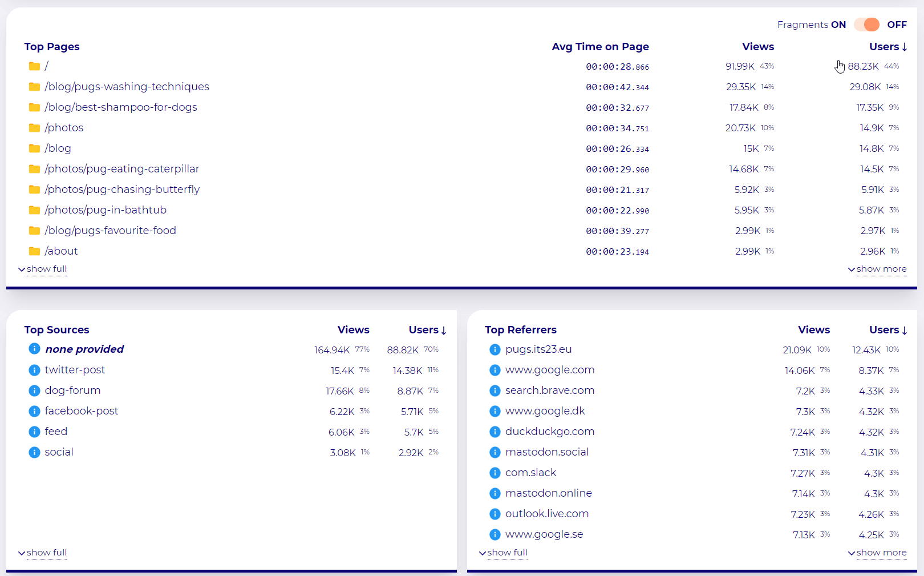
Task: Click info icon beside outlook.live.com
Action: (495, 514)
